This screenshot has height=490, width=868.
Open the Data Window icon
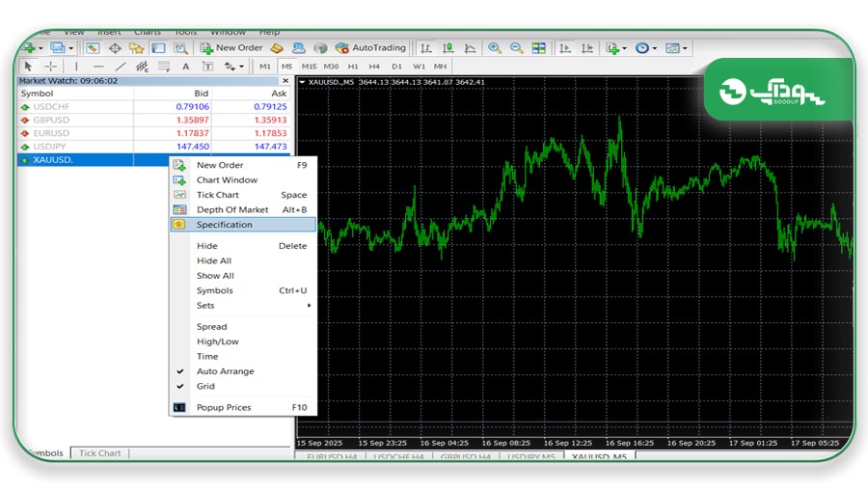115,48
